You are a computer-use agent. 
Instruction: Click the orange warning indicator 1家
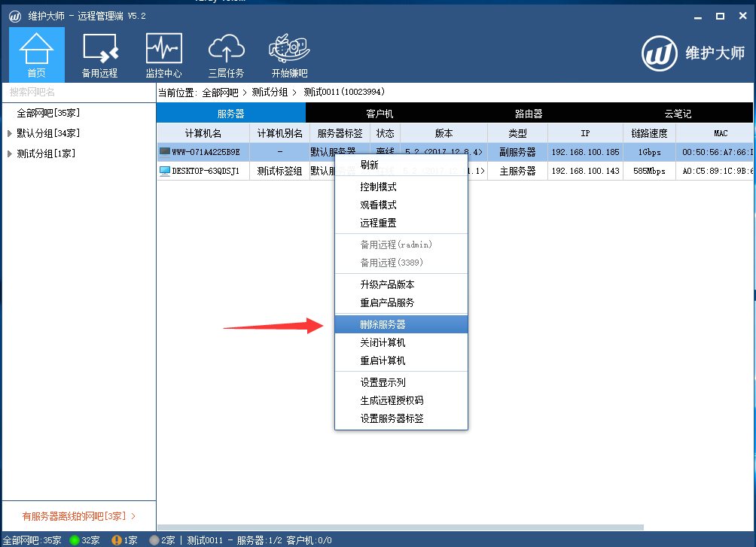click(x=124, y=540)
